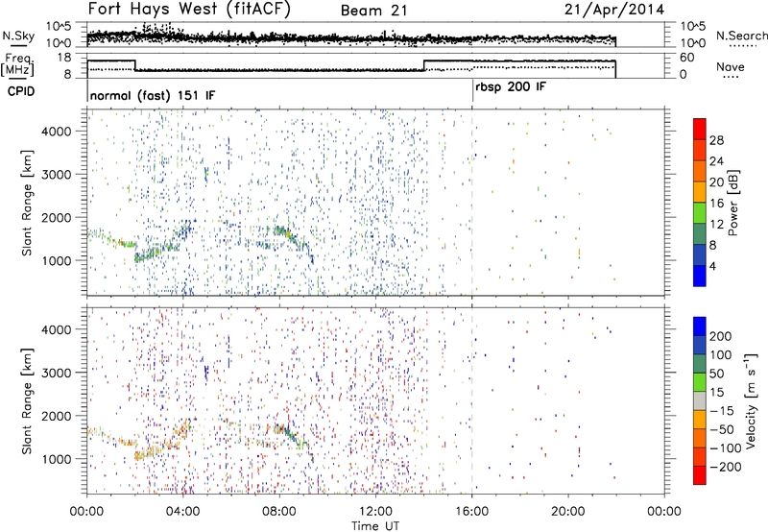Pick the grey segment of velocity color bar
Image resolution: width=768 pixels, height=532 pixels.
(700, 400)
